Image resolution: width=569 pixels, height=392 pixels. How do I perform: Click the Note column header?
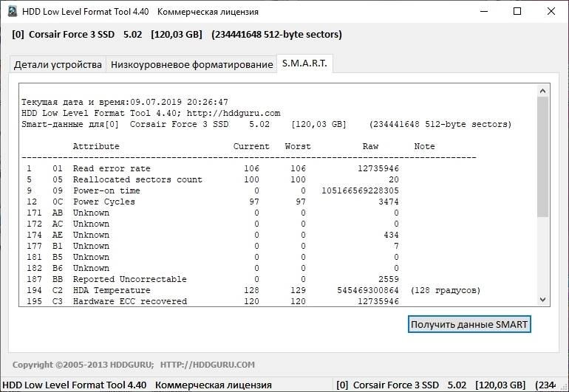pos(425,146)
